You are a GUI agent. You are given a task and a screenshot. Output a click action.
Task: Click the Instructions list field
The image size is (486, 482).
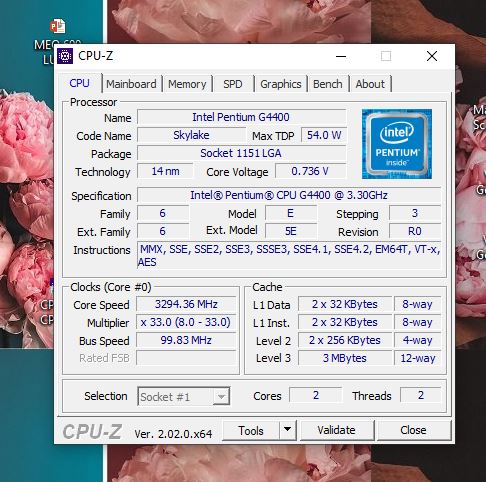(289, 255)
